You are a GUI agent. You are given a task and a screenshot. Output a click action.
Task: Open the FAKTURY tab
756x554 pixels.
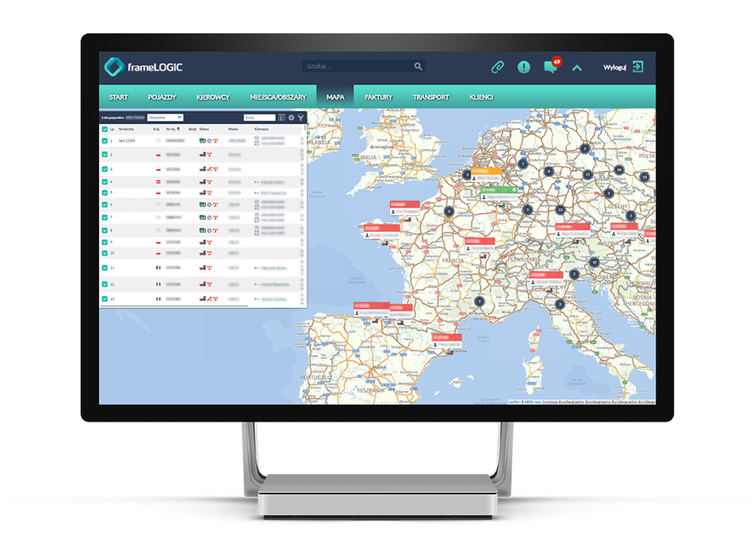coord(379,98)
